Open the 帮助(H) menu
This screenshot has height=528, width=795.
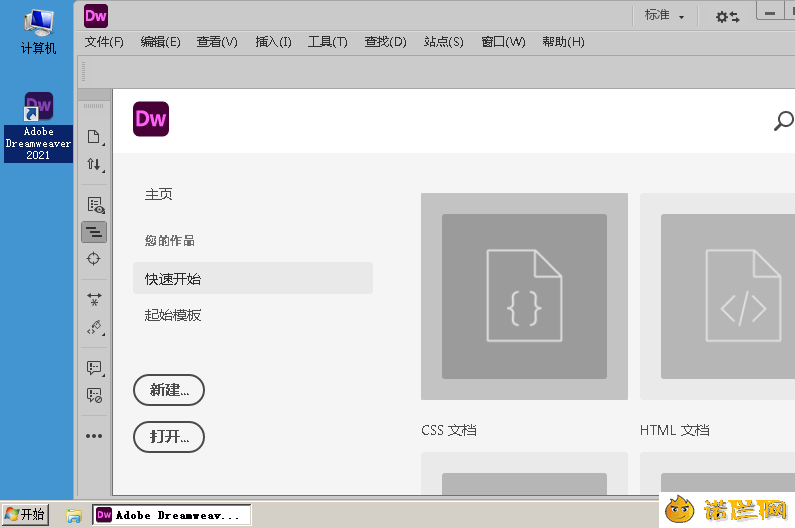tap(563, 42)
